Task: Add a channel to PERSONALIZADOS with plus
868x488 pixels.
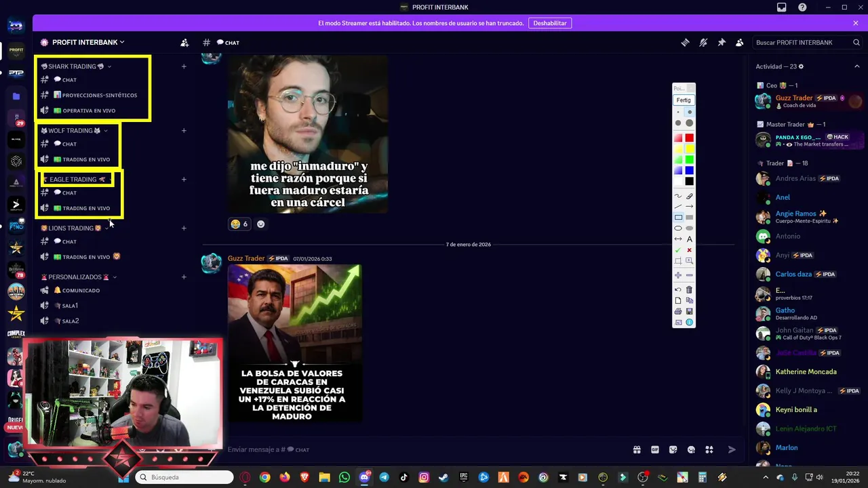Action: coord(184,277)
